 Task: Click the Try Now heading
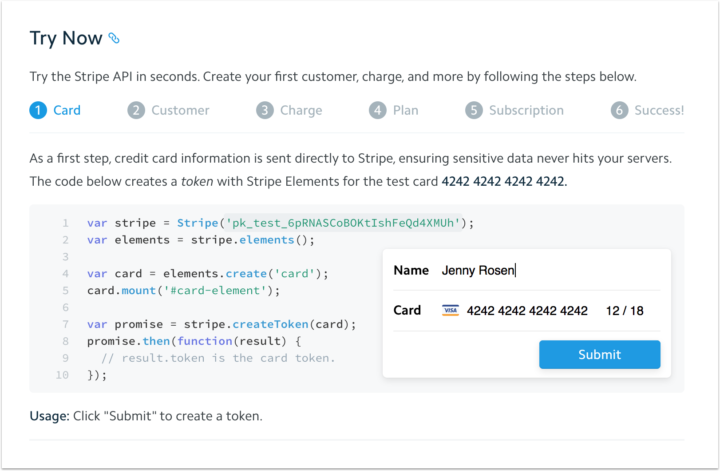(66, 38)
